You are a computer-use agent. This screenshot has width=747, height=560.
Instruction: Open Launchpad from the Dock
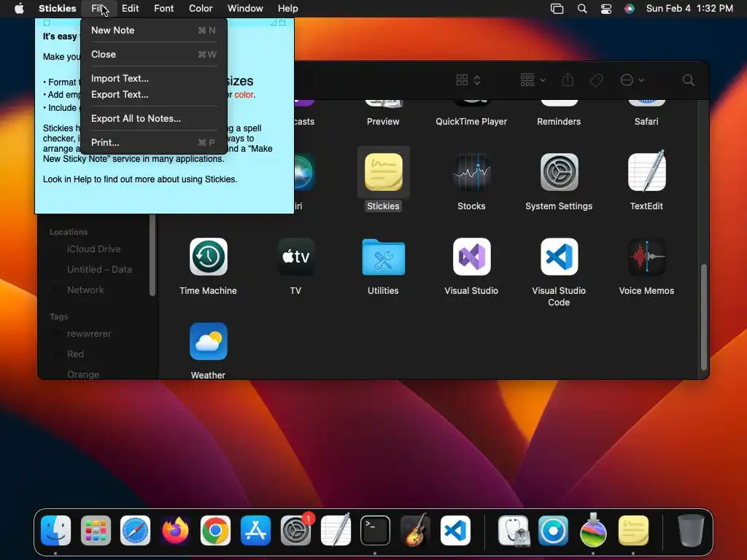(96, 530)
